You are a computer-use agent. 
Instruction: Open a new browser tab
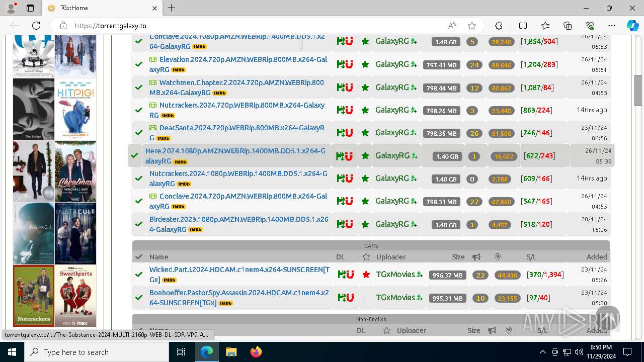(172, 8)
